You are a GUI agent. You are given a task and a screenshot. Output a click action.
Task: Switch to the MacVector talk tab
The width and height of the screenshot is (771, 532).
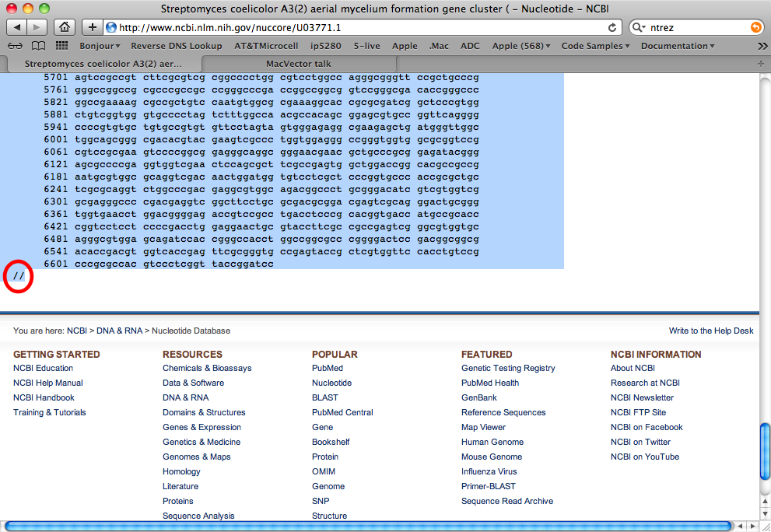tap(299, 63)
